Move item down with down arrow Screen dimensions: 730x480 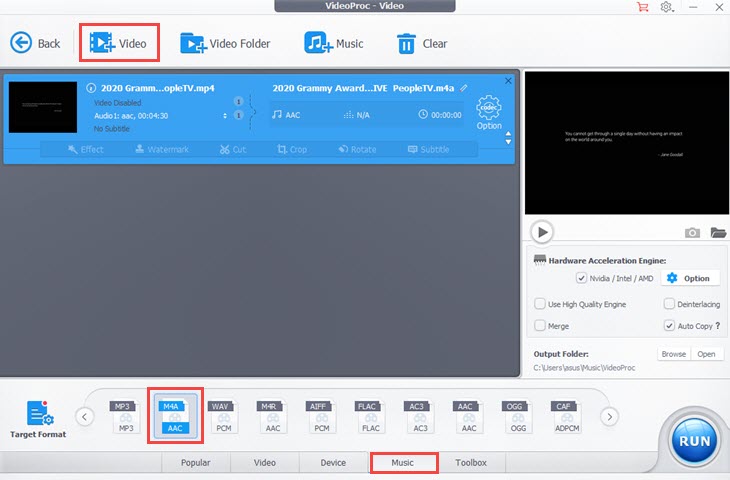click(x=508, y=142)
